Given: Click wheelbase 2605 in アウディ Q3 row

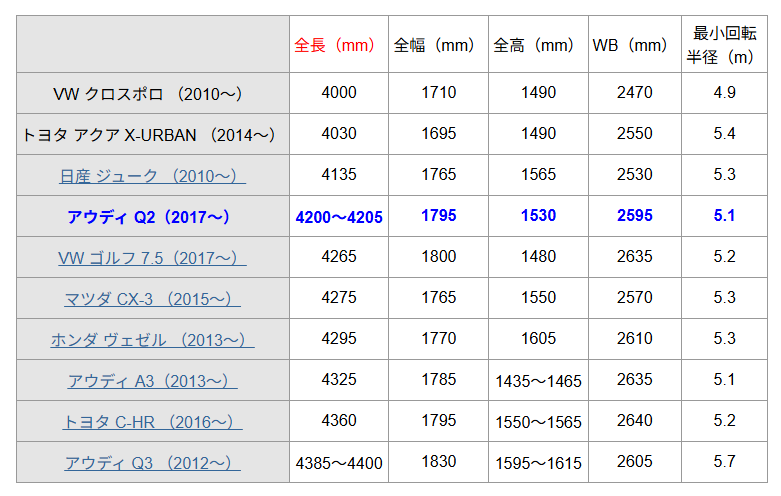Looking at the screenshot, I should pos(635,461).
